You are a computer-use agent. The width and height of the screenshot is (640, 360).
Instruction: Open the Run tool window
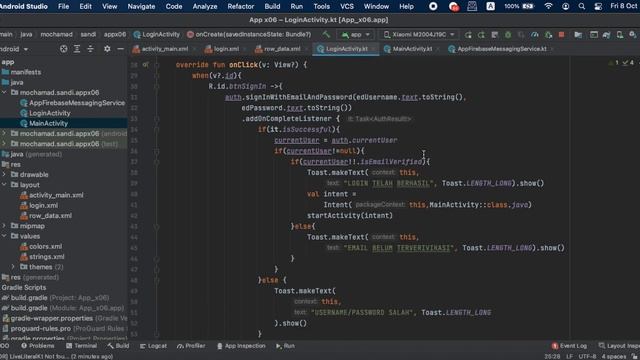point(285,346)
